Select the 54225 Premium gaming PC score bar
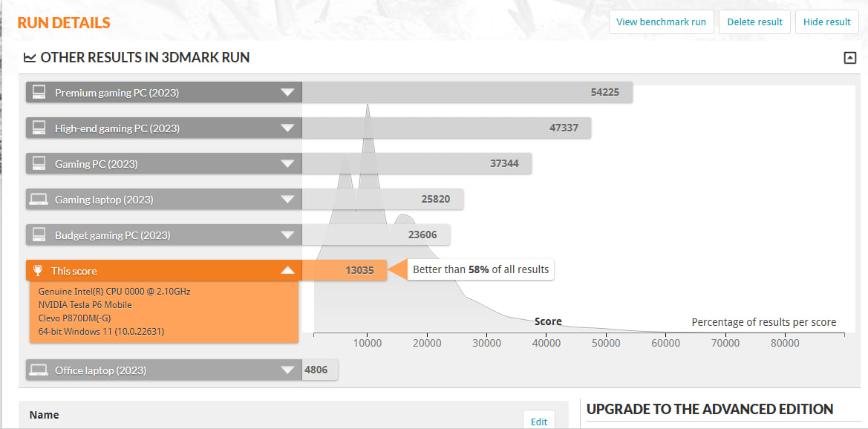The width and height of the screenshot is (868, 429). point(466,93)
